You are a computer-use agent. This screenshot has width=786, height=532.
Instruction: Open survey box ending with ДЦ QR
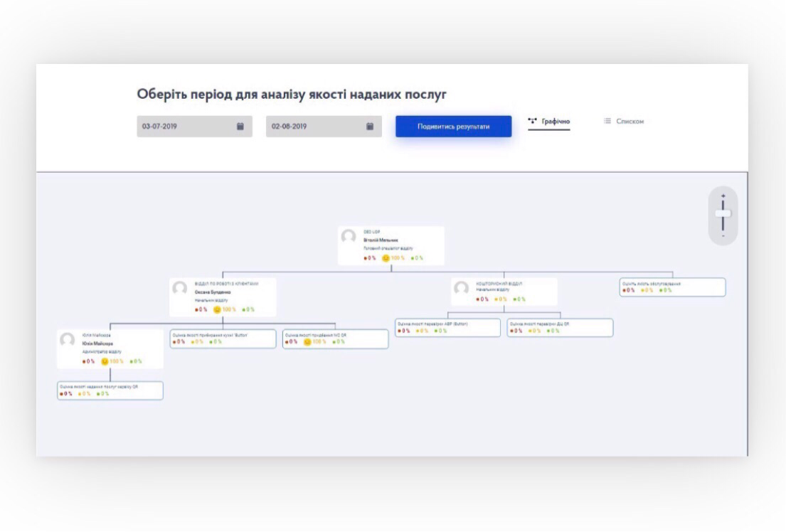coord(560,327)
